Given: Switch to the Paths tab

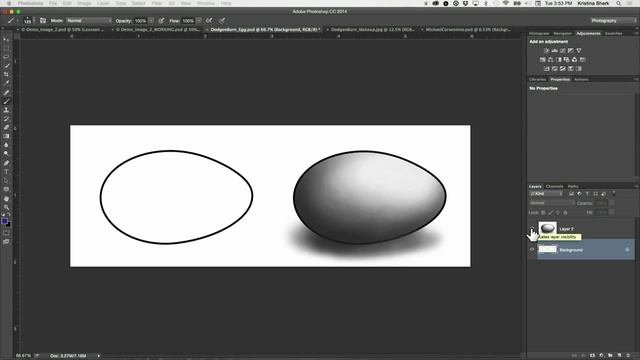Looking at the screenshot, I should coord(573,187).
